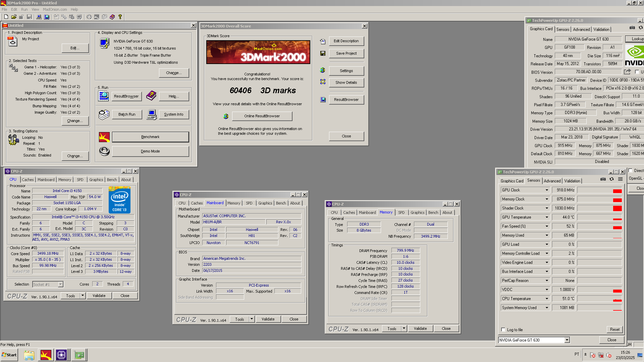The height and width of the screenshot is (362, 644).
Task: Click Change button under Selected Tests
Action: [x=75, y=121]
